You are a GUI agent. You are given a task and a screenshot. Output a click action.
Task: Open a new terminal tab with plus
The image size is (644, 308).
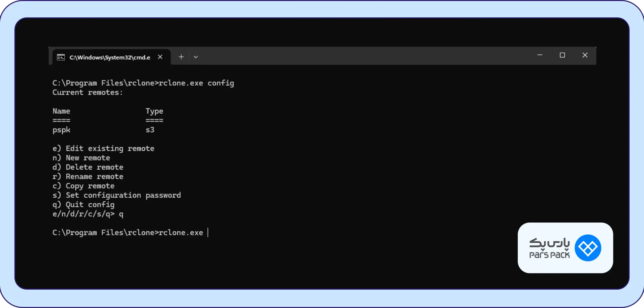pyautogui.click(x=181, y=57)
